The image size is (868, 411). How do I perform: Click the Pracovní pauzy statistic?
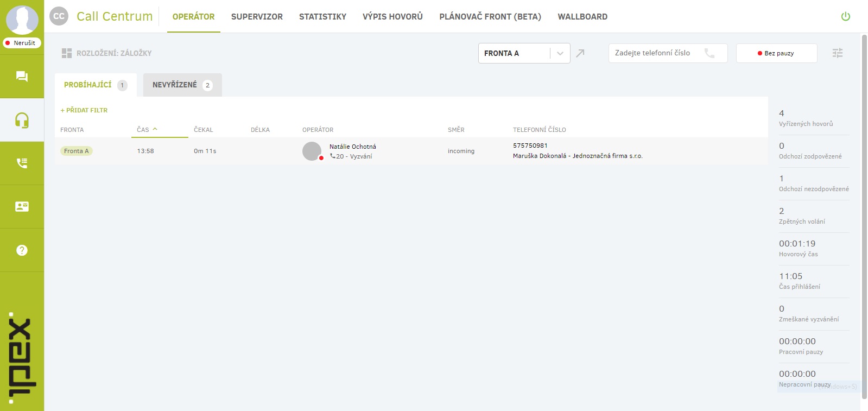[801, 346]
